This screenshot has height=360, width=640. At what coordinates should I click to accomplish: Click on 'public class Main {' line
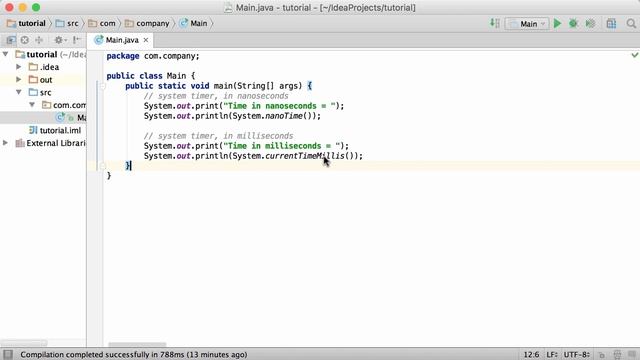coord(151,76)
